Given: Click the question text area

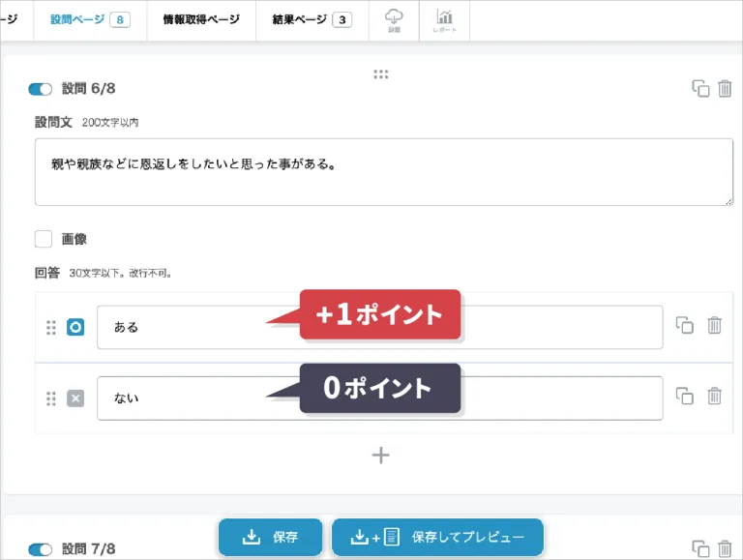Looking at the screenshot, I should point(384,172).
